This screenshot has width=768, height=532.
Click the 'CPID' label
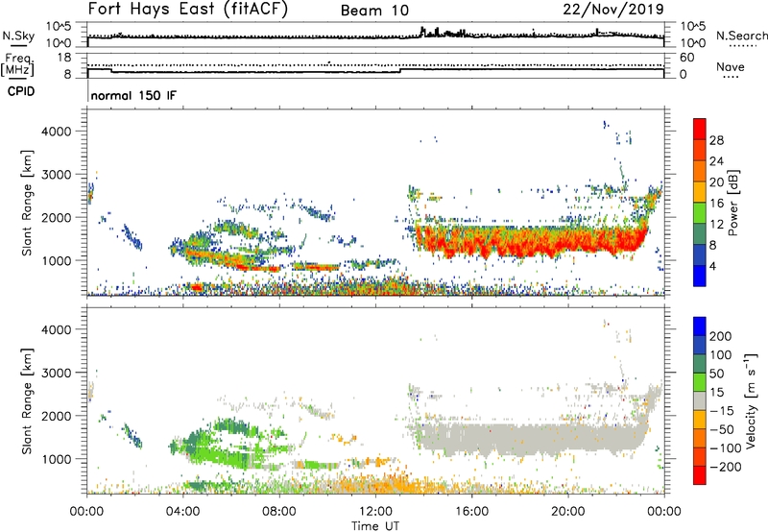pos(21,91)
